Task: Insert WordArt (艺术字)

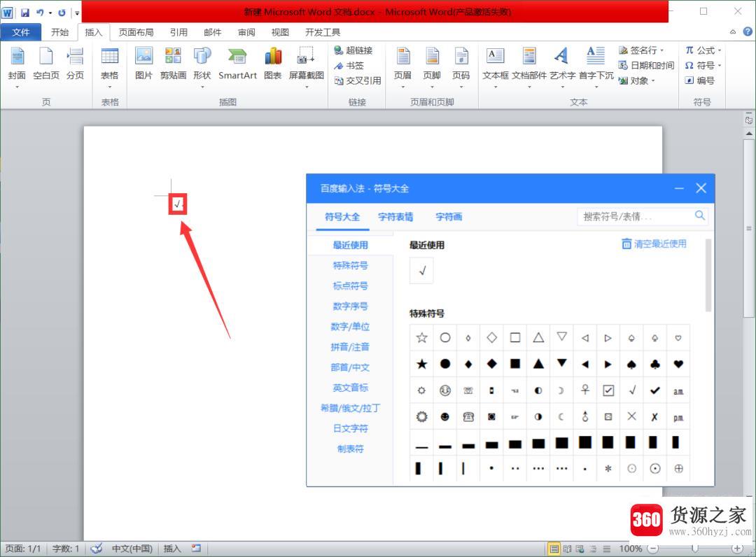Action: coord(562,66)
